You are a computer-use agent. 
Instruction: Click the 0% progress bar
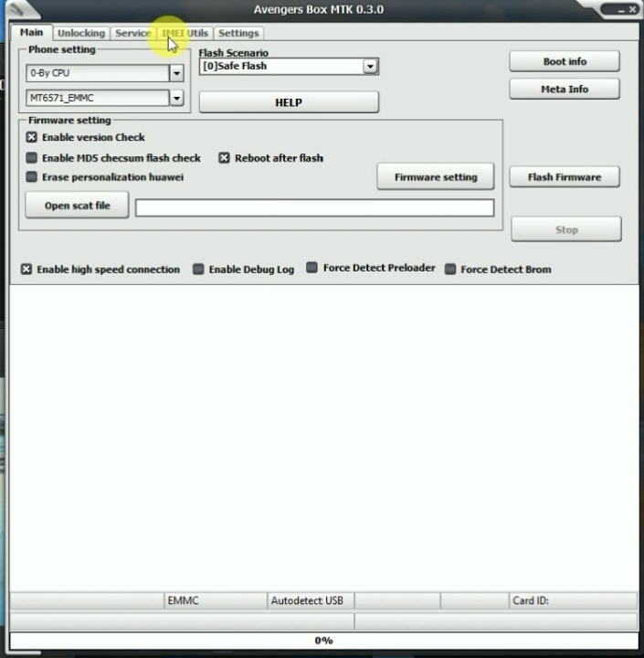324,641
